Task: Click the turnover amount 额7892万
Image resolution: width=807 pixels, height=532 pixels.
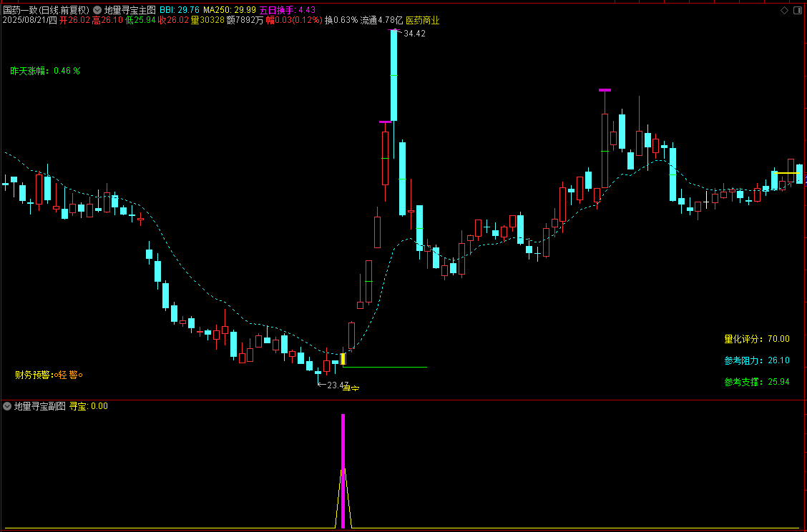Action: (245, 21)
